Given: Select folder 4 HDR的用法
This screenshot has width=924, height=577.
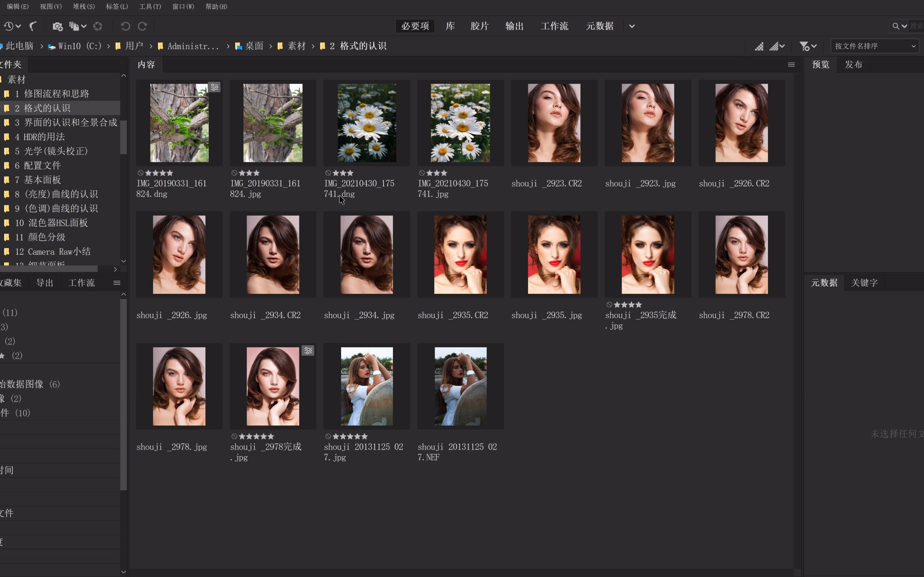Looking at the screenshot, I should pos(40,137).
